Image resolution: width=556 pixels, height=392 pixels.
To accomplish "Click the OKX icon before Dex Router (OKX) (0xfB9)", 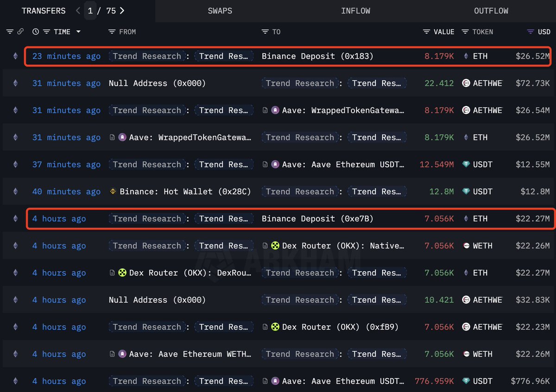I will coord(275,327).
